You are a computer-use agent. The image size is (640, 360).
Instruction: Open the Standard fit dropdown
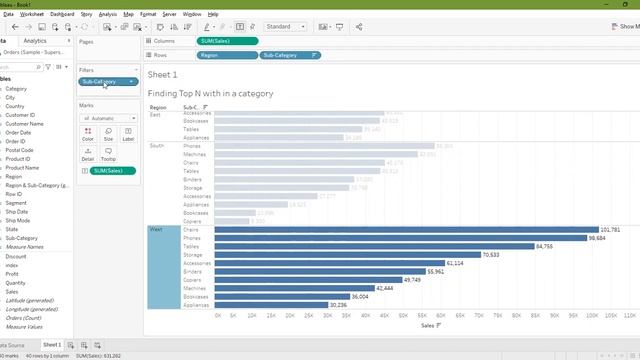285,27
